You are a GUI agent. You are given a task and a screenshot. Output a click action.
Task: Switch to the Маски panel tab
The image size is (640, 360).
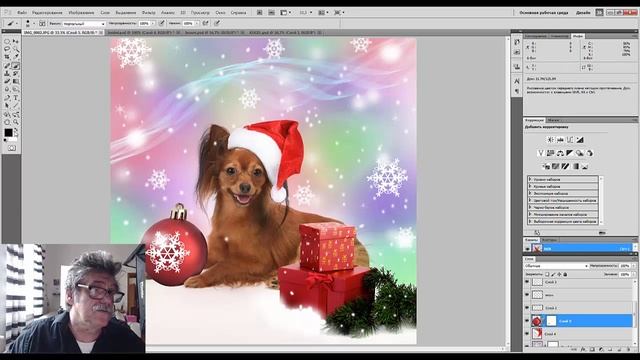click(553, 120)
